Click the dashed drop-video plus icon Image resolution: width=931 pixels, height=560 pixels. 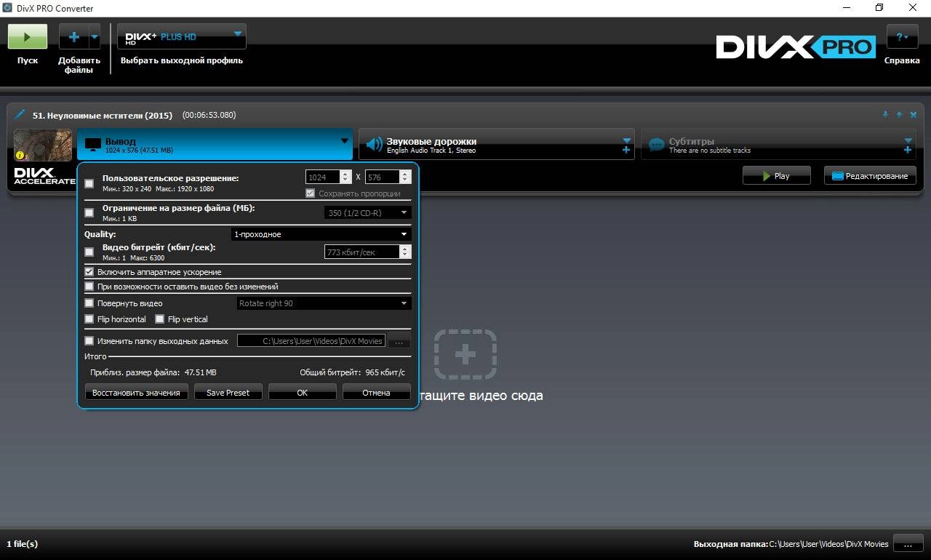(465, 354)
